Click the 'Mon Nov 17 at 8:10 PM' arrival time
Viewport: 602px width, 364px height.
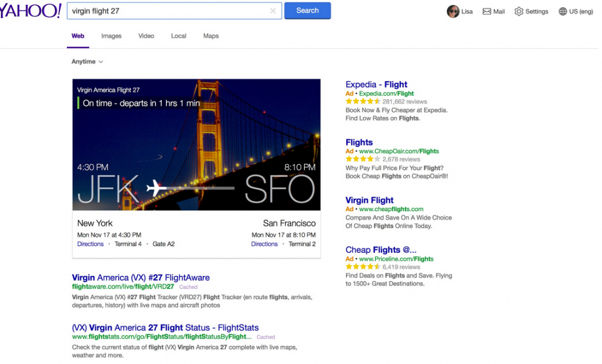284,235
